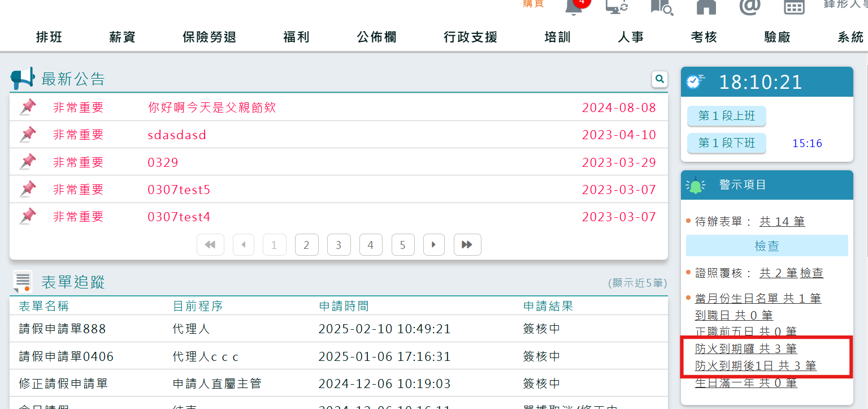Click the last page double-arrow pager
Screen dimensions: 868x409
point(467,244)
